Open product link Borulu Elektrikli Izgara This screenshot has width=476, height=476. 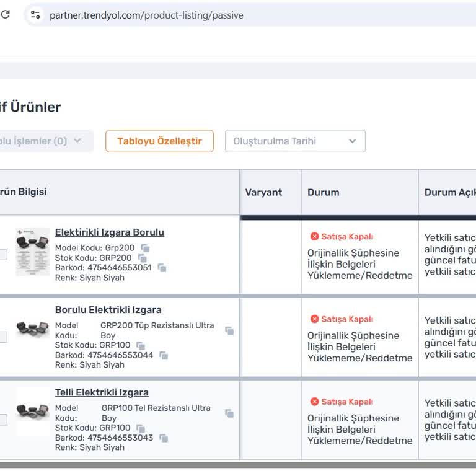click(x=108, y=310)
